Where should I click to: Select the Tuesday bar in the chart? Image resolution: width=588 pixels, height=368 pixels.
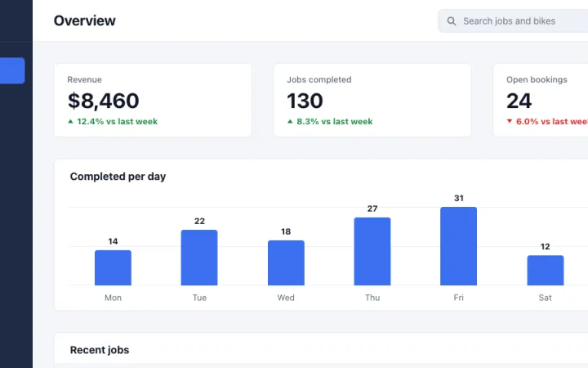199,258
